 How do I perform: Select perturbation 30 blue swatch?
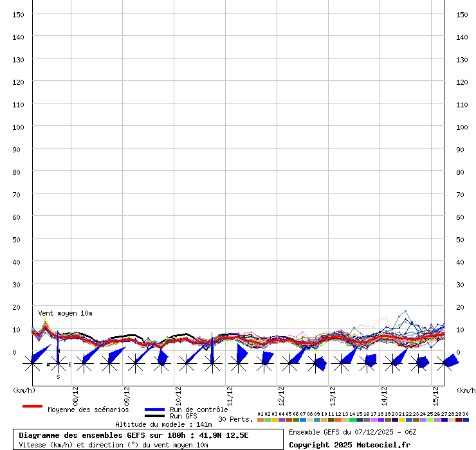point(466,420)
